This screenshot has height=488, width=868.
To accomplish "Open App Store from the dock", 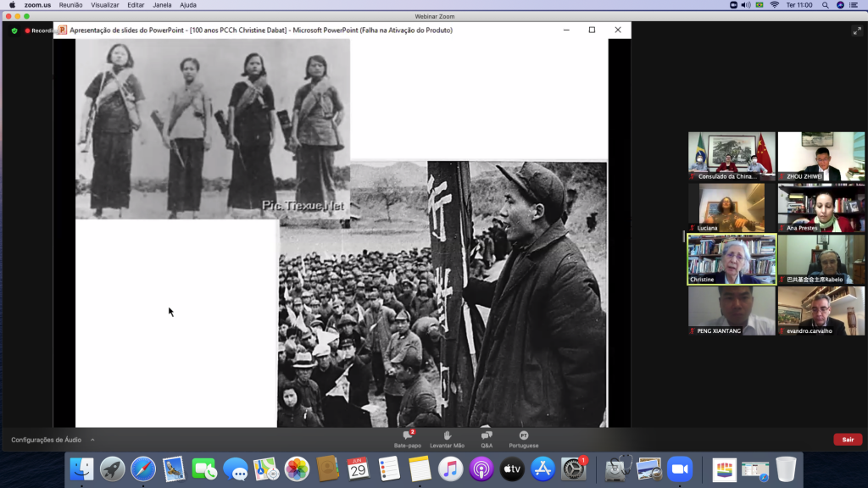I will (x=542, y=469).
